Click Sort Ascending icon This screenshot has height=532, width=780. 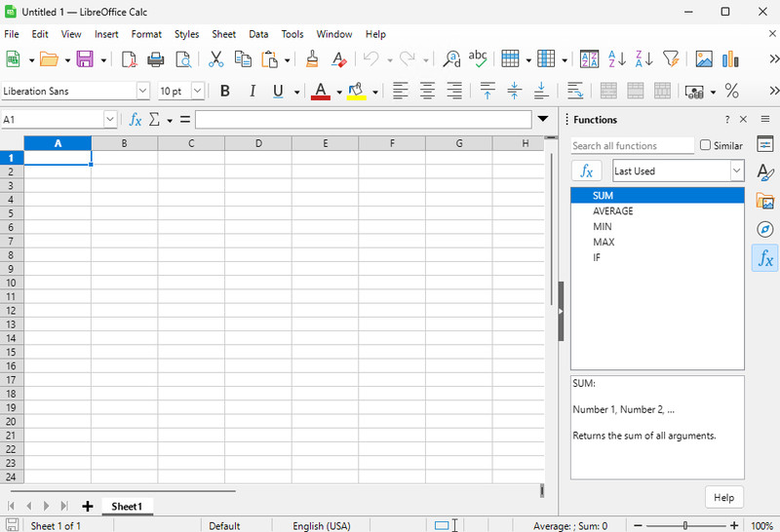[617, 59]
